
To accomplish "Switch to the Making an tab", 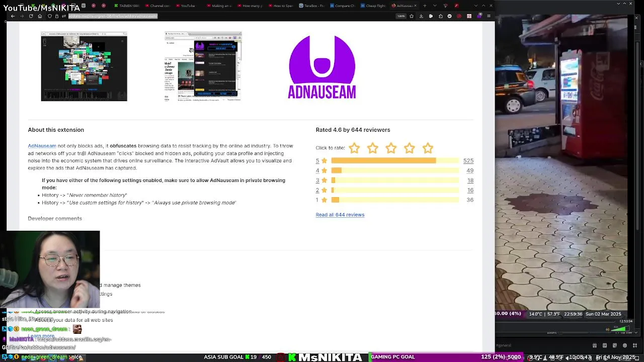I will (219, 6).
